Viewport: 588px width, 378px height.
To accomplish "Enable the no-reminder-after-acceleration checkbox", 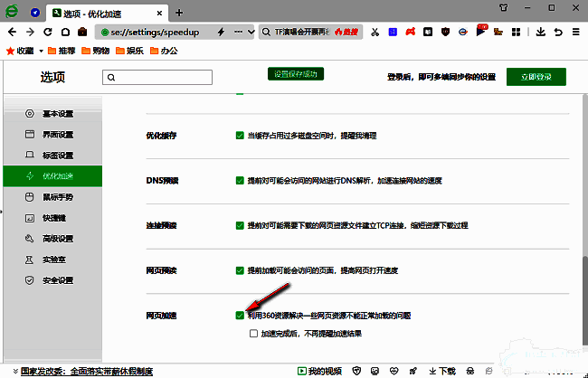I will pos(254,333).
